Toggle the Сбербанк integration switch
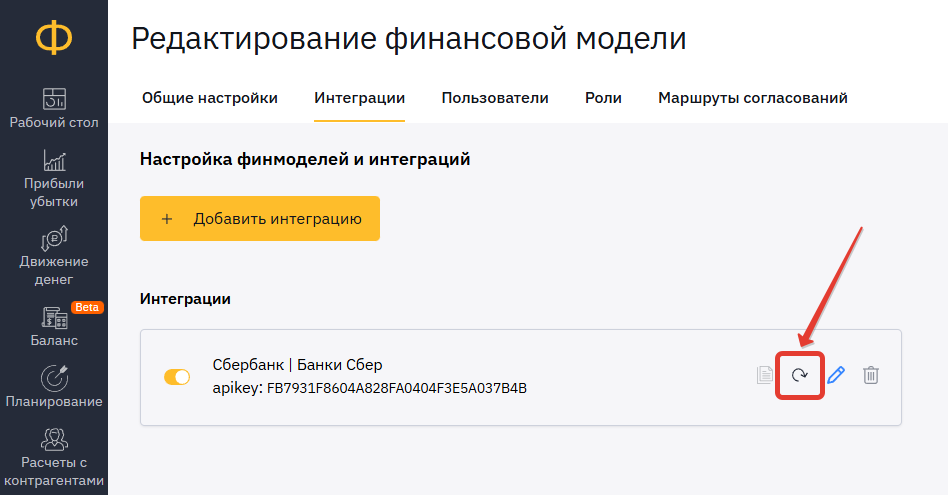The height and width of the screenshot is (495, 948). (x=177, y=377)
